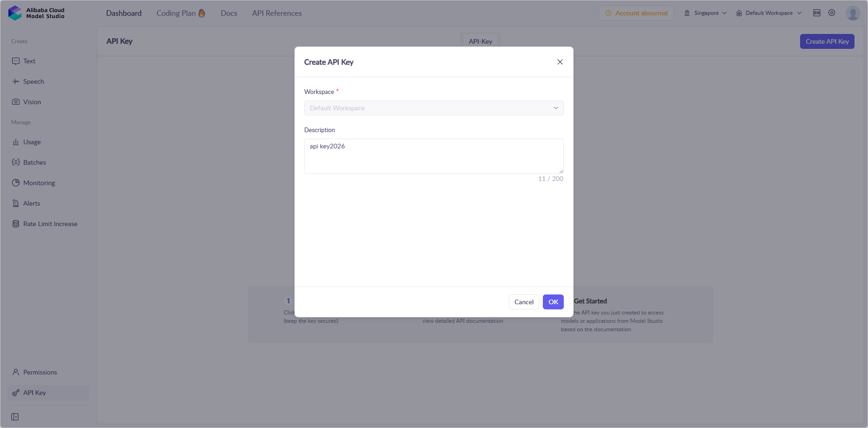
Task: Open Batches from the sidebar
Action: (x=34, y=162)
